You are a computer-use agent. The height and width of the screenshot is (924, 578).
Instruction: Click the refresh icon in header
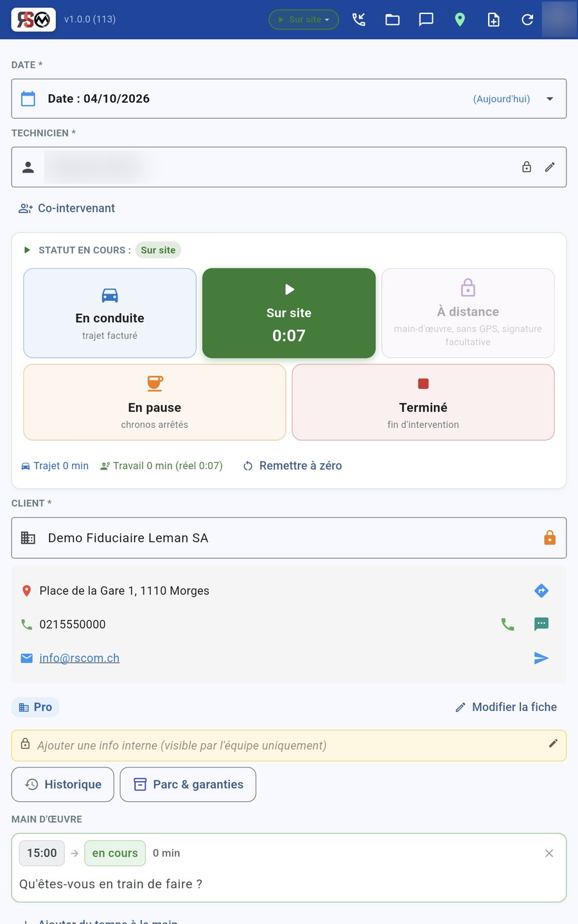coord(527,19)
